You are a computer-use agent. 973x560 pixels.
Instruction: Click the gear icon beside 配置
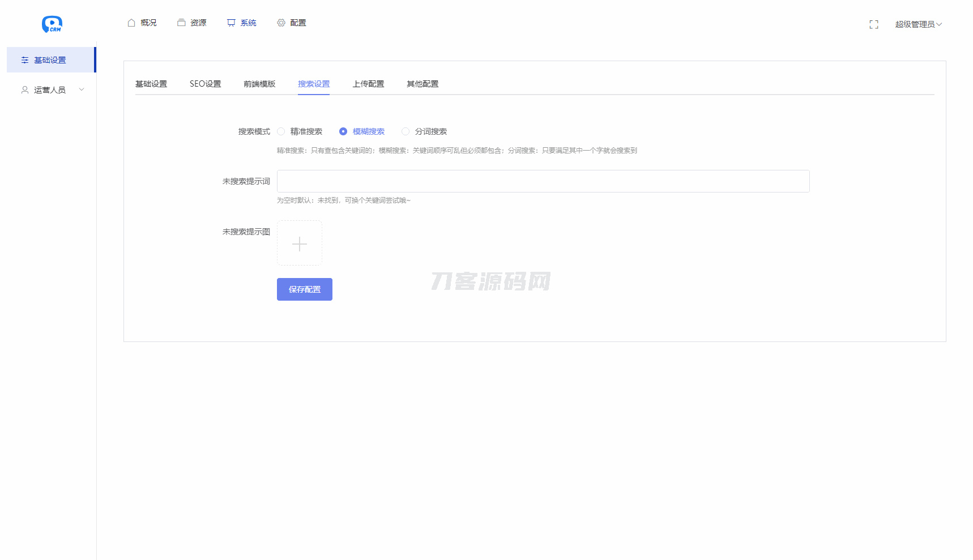281,23
